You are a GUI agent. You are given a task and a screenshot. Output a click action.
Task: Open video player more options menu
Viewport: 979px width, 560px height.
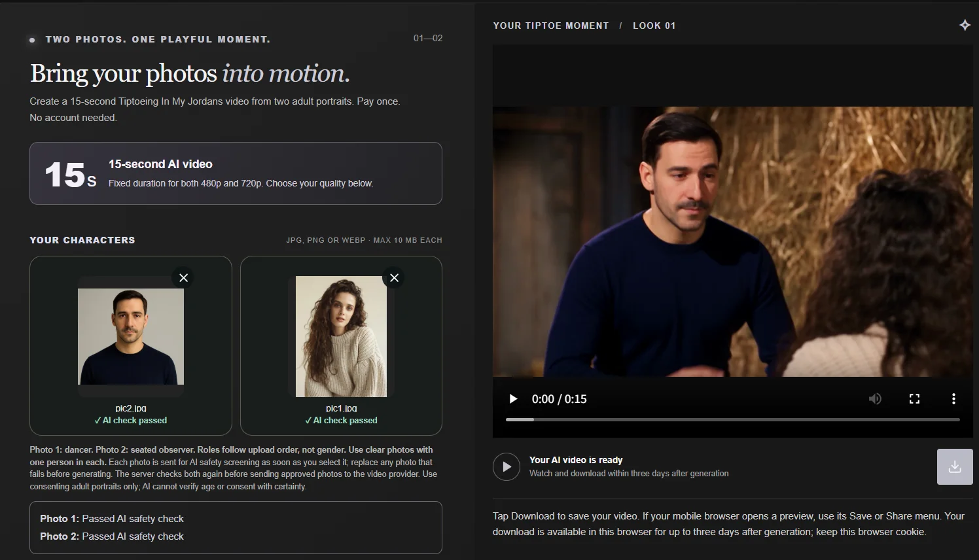click(953, 399)
